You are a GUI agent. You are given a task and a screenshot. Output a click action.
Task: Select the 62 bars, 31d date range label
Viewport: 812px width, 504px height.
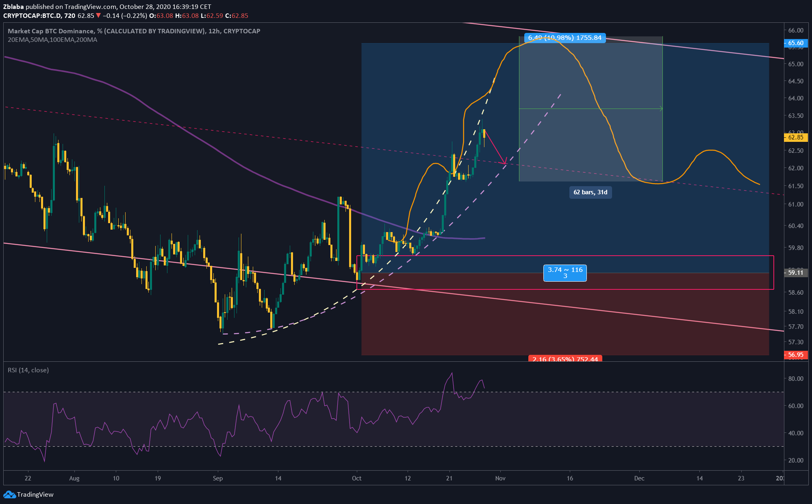pyautogui.click(x=591, y=192)
